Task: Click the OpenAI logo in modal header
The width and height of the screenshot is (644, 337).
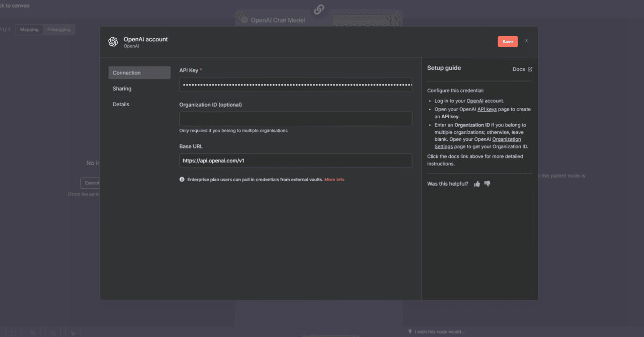Action: coord(113,42)
